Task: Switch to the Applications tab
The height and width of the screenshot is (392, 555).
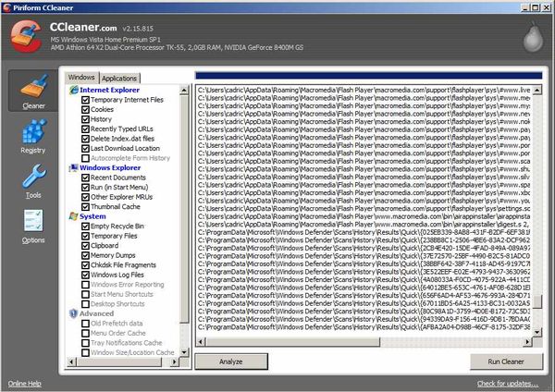Action: click(x=119, y=79)
